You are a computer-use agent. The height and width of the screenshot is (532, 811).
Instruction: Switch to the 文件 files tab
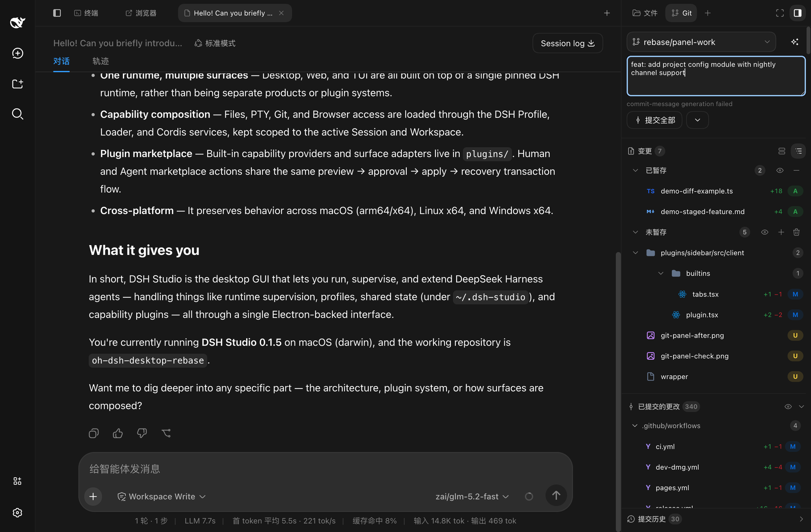(x=645, y=13)
